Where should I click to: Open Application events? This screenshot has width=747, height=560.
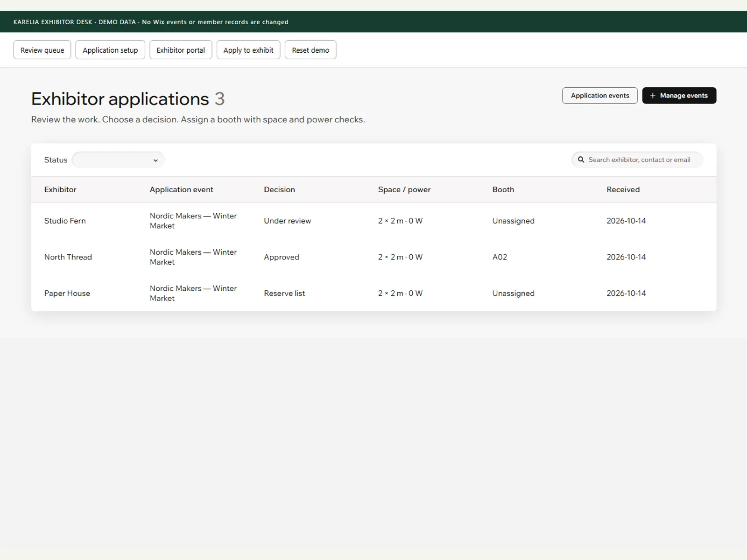coord(600,96)
